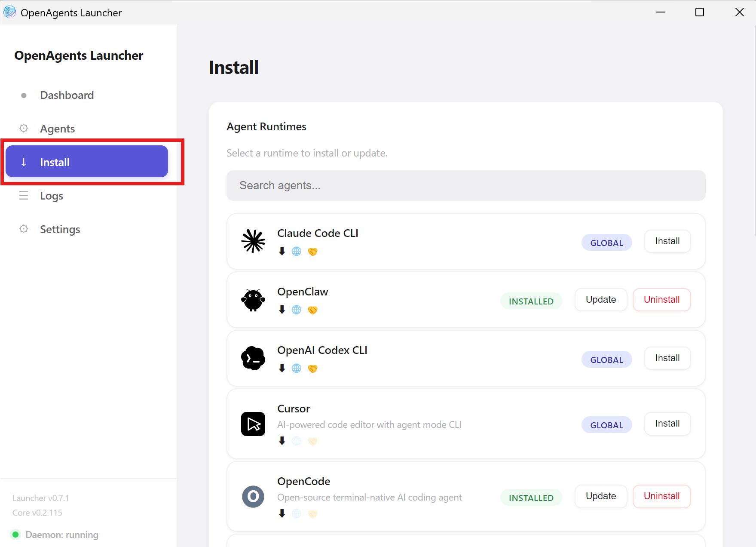Click the Claude Code CLI starburst logo
Viewport: 756px width, 547px height.
253,241
